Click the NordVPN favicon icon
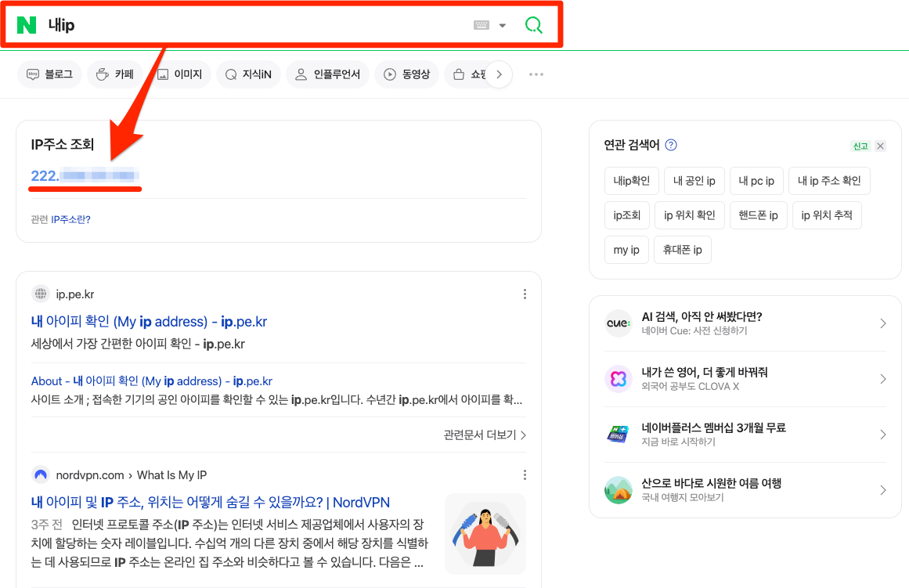Viewport: 909px width, 588px height. tap(41, 475)
